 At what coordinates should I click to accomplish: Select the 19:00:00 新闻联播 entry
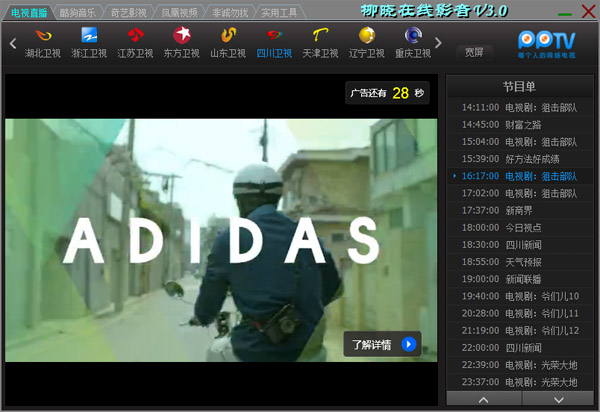(x=520, y=279)
